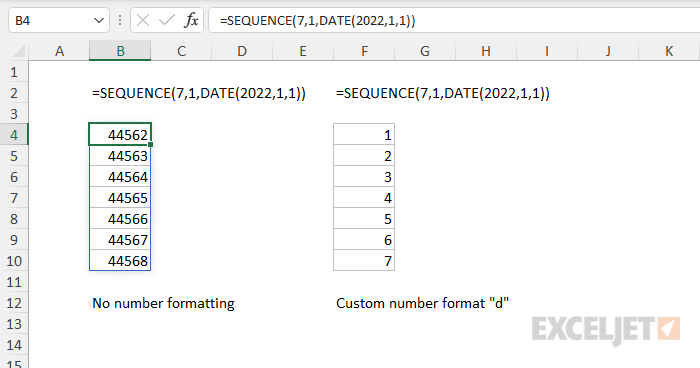700x368 pixels.
Task: Select row 4 header
Action: [14, 135]
